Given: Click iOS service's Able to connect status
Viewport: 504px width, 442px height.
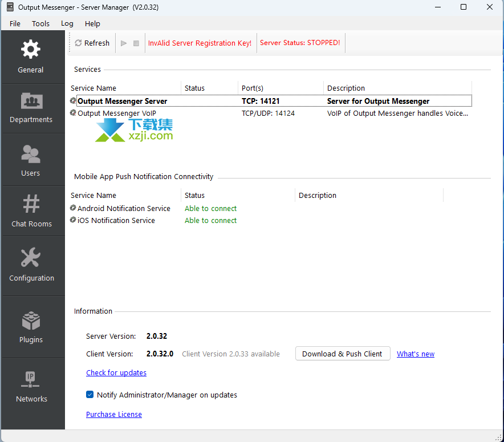Looking at the screenshot, I should click(210, 220).
